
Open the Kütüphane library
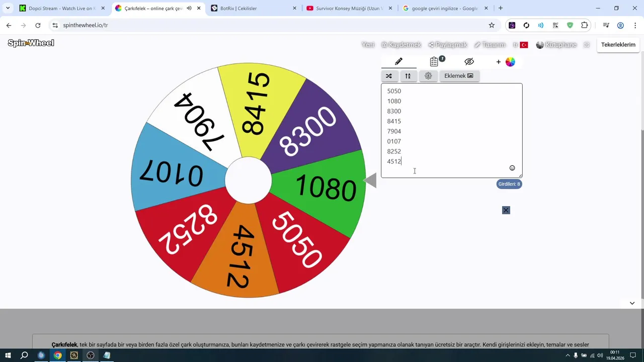[x=556, y=45]
